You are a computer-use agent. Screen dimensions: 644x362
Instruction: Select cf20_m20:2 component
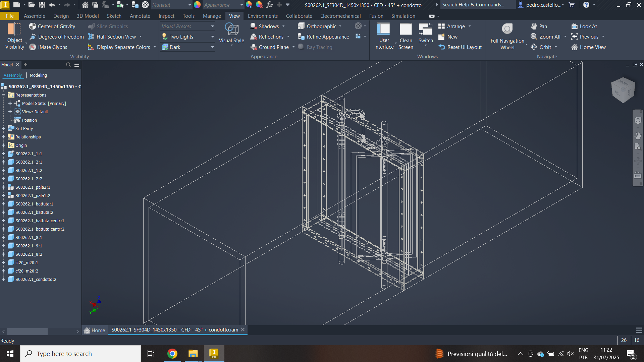(26, 271)
